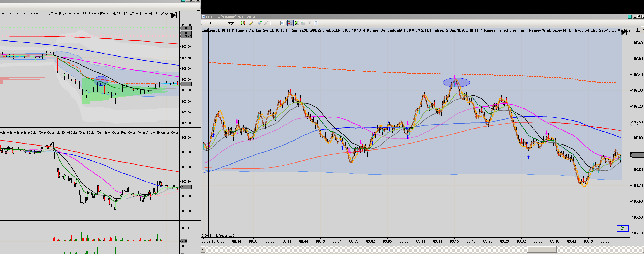Select the crosshair cursor tool
This screenshot has height=254, width=644.
point(274,23)
